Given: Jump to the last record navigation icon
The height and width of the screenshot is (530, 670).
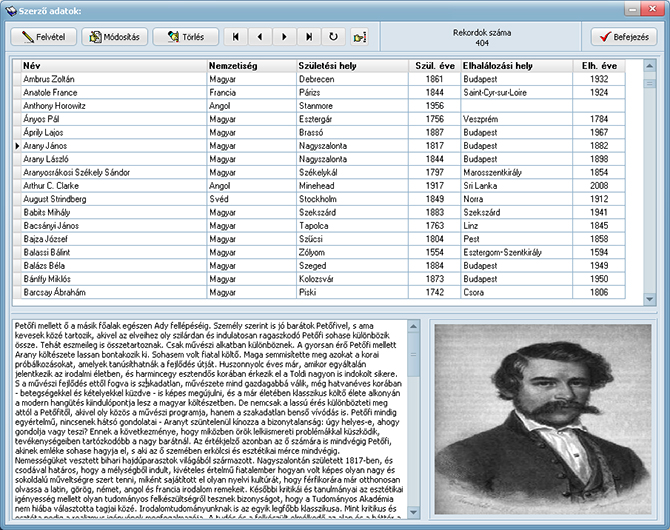Looking at the screenshot, I should pos(309,37).
